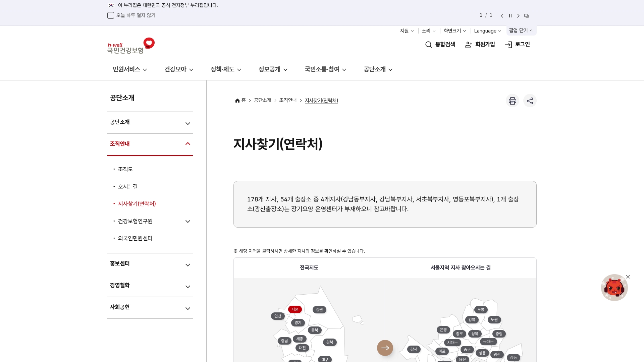The width and height of the screenshot is (644, 362).
Task: Select 강원 region on national map
Action: pyautogui.click(x=319, y=310)
